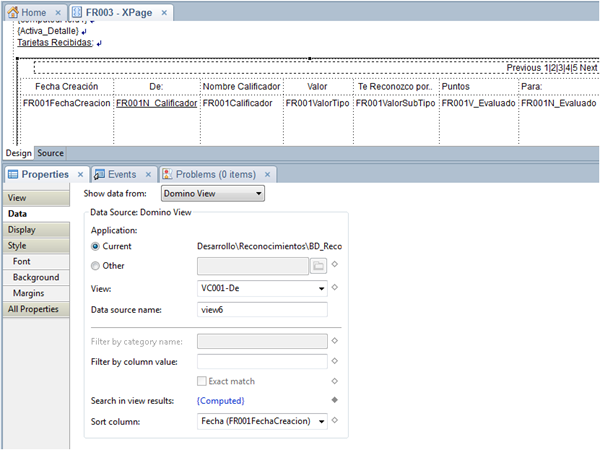This screenshot has height=450, width=600.
Task: Select the Other application radio button
Action: [96, 266]
